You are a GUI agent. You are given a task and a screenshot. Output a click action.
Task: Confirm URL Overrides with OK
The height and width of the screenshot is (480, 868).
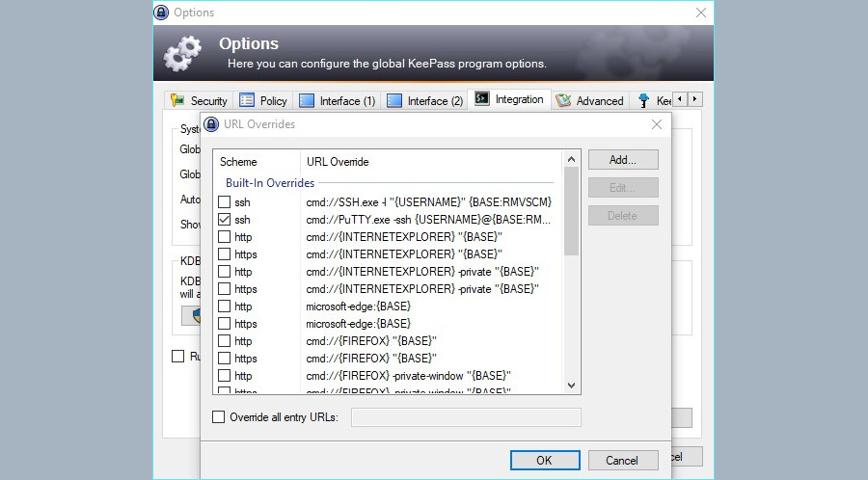tap(545, 460)
